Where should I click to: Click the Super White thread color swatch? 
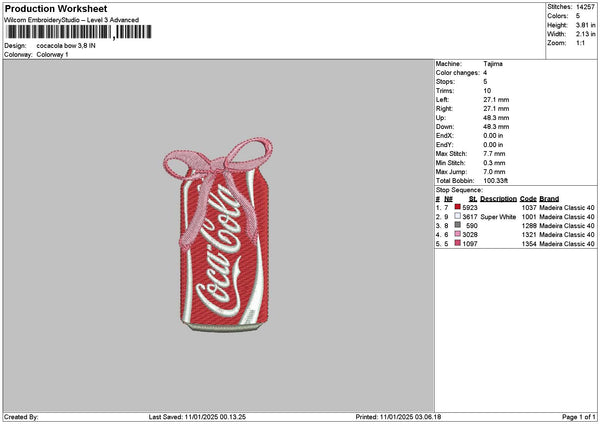click(457, 216)
